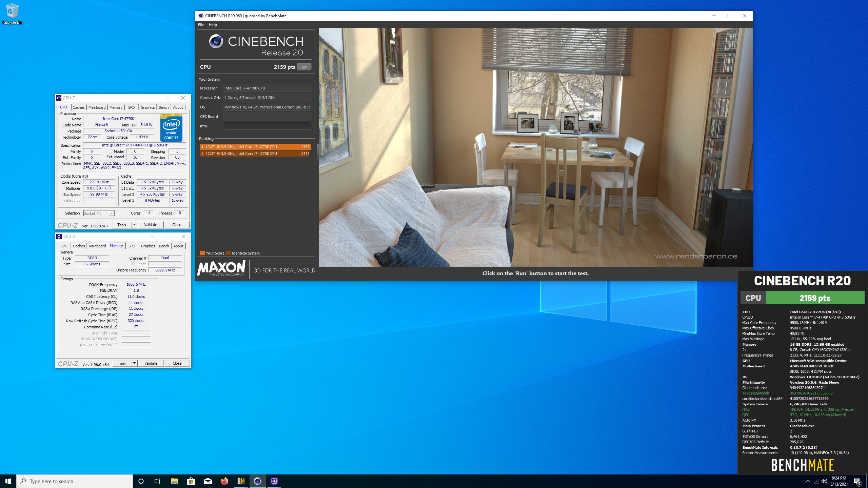Open Cortana circle icon on taskbar
Image resolution: width=868 pixels, height=488 pixels.
click(x=141, y=481)
